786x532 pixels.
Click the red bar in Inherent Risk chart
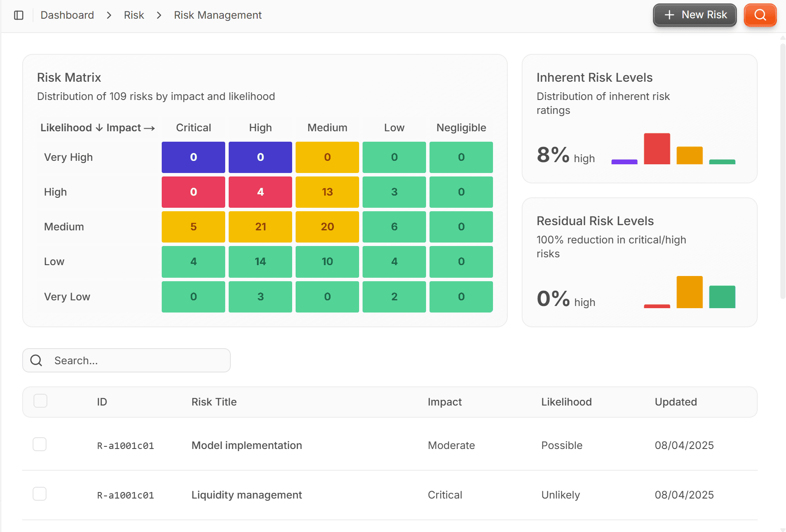point(657,148)
